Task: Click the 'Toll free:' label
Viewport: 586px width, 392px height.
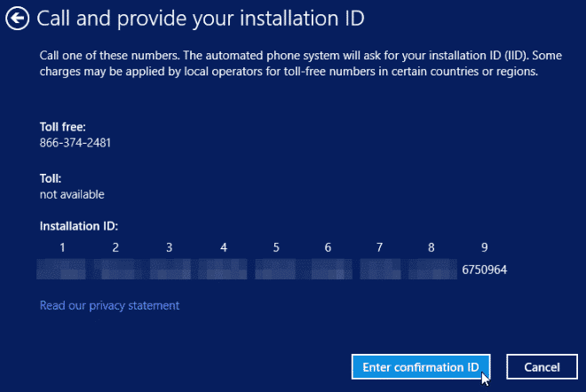Action: 63,127
